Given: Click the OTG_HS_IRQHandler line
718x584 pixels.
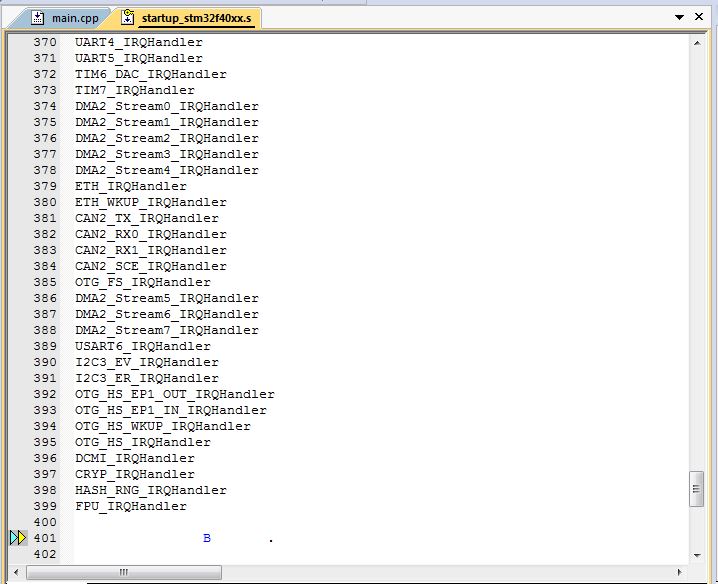Looking at the screenshot, I should (x=143, y=442).
